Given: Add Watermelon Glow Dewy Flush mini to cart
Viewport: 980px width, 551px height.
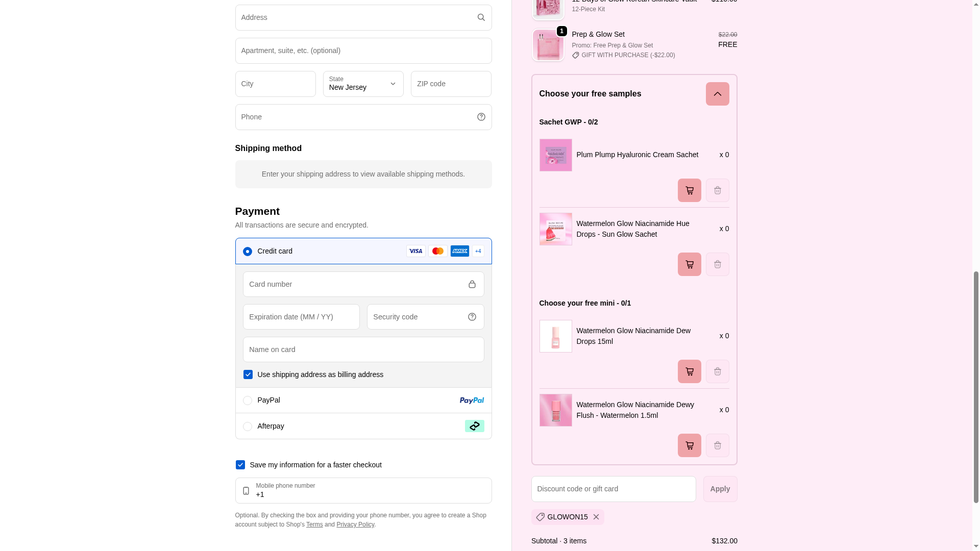Looking at the screenshot, I should coord(689,445).
